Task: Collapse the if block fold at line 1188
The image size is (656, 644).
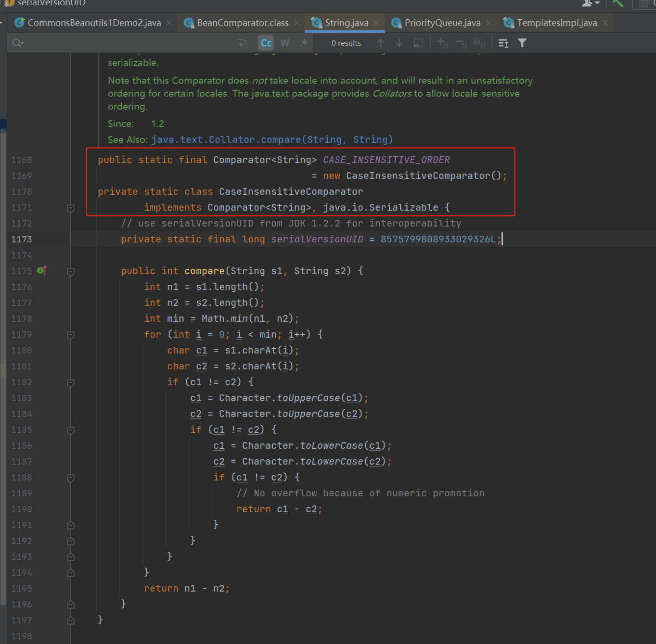Action: pyautogui.click(x=71, y=478)
